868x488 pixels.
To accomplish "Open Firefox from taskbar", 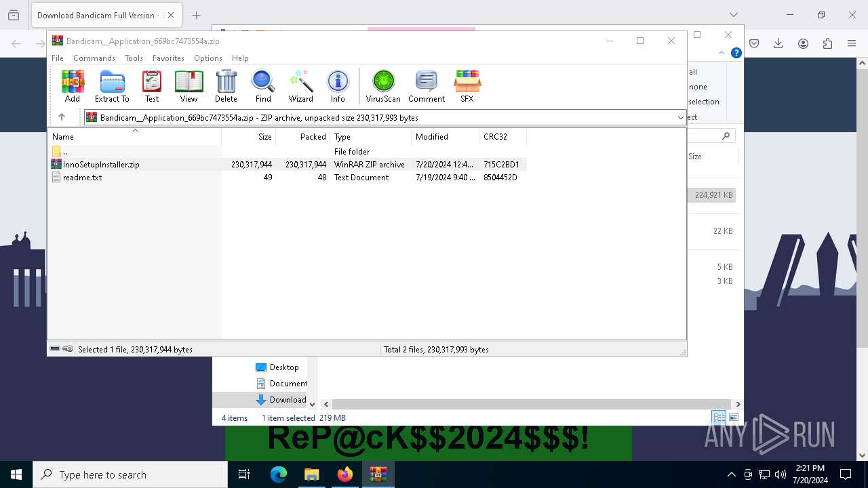I will click(x=344, y=474).
